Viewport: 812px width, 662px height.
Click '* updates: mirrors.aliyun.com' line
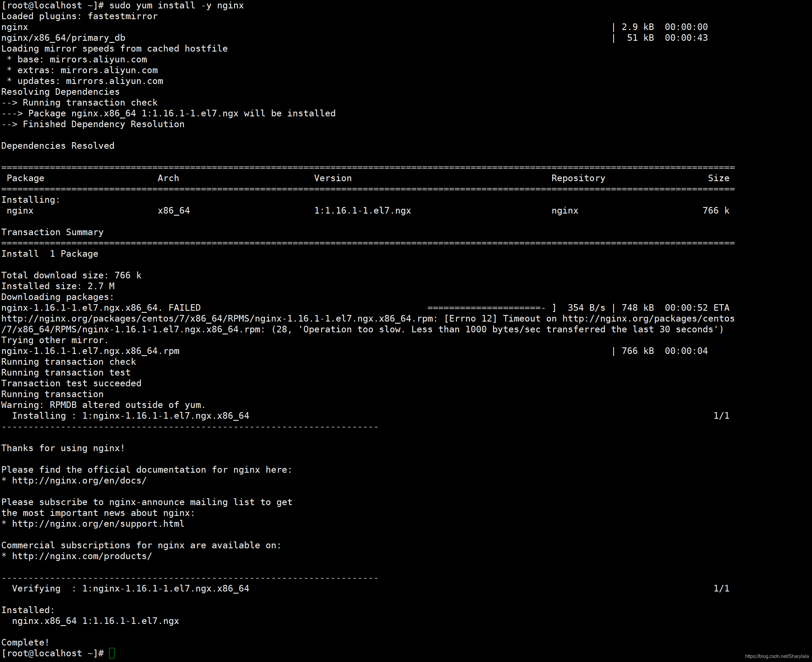pyautogui.click(x=85, y=81)
